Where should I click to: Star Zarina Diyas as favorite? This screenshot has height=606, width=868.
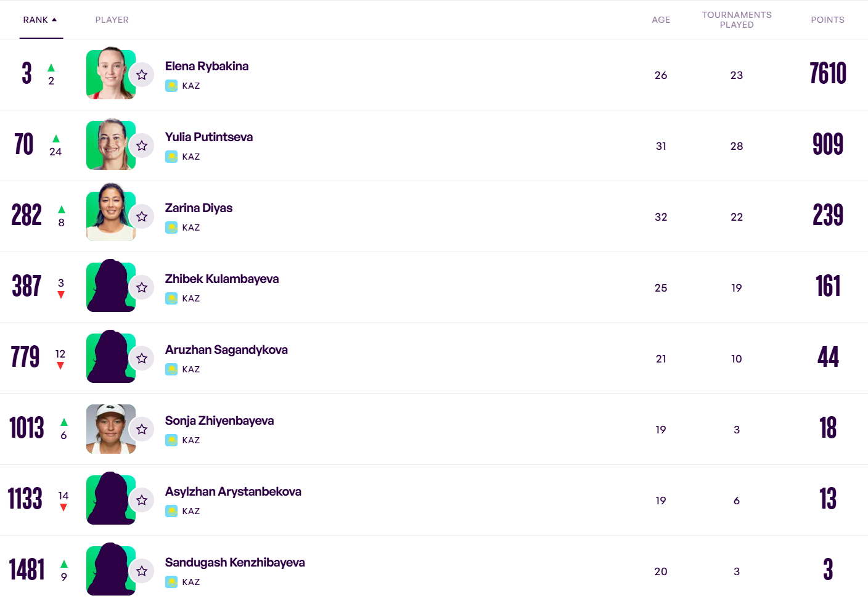point(142,216)
